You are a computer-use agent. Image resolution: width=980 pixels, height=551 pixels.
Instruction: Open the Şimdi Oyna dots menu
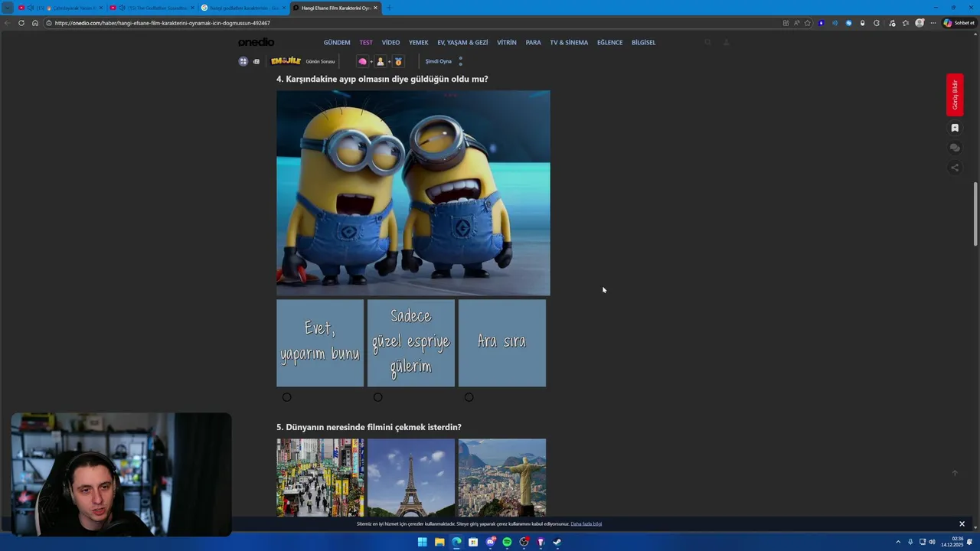460,61
